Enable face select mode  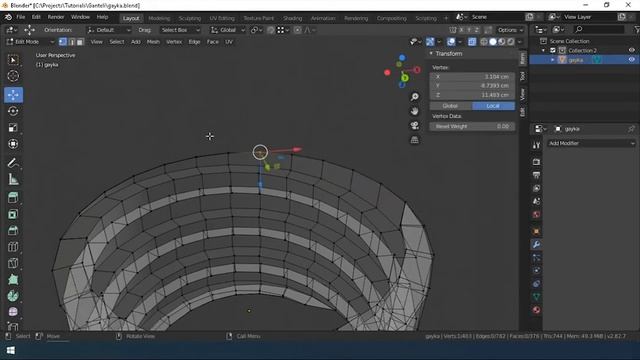coord(80,42)
